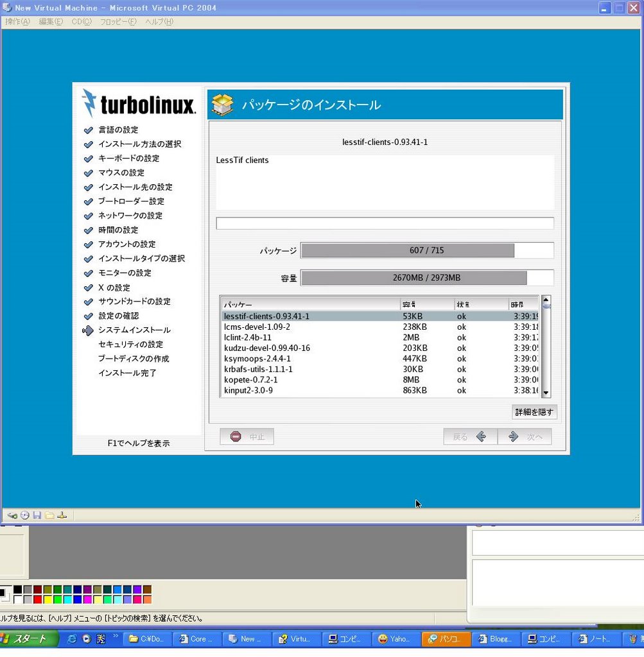
Task: Click the パッケージ progress bar showing 607 / 715
Action: [x=427, y=250]
